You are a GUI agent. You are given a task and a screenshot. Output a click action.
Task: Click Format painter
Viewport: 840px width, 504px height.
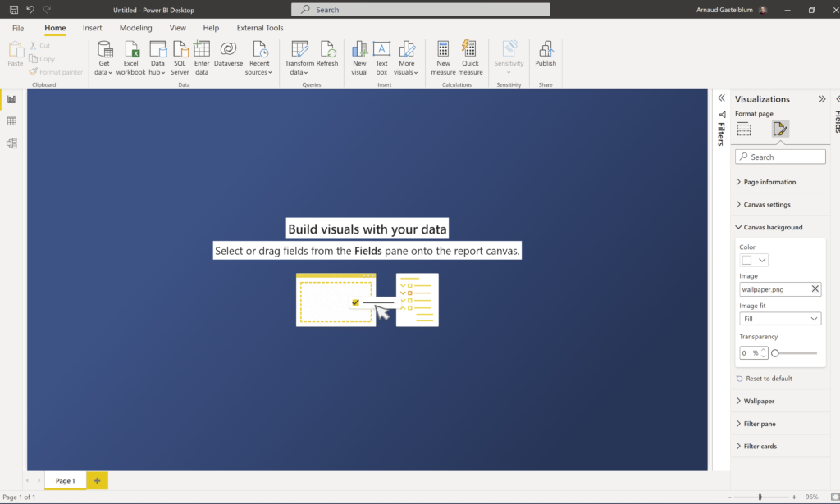pos(57,71)
